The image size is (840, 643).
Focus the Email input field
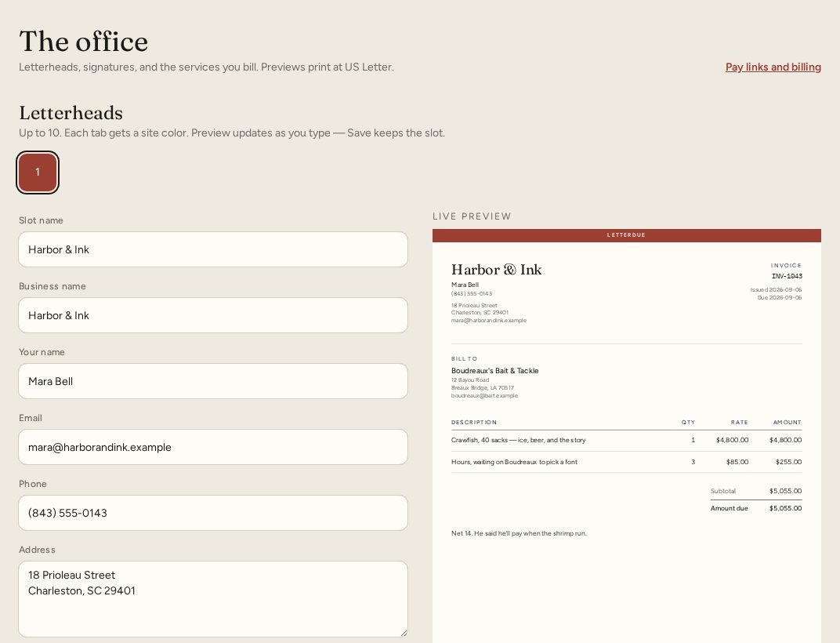(x=213, y=447)
